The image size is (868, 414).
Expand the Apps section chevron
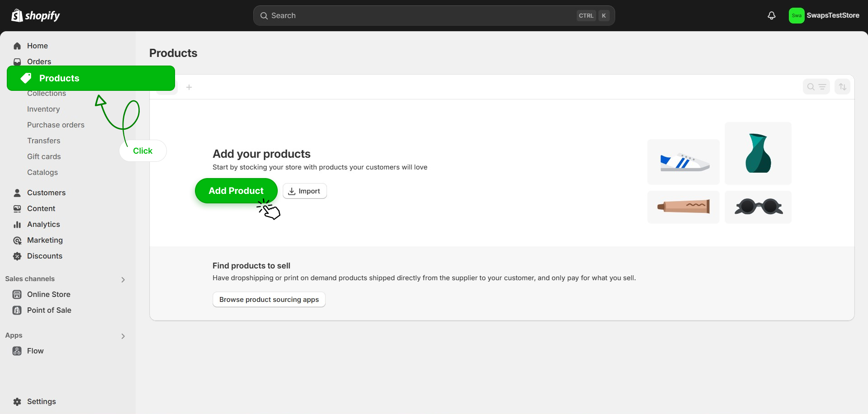(x=123, y=336)
